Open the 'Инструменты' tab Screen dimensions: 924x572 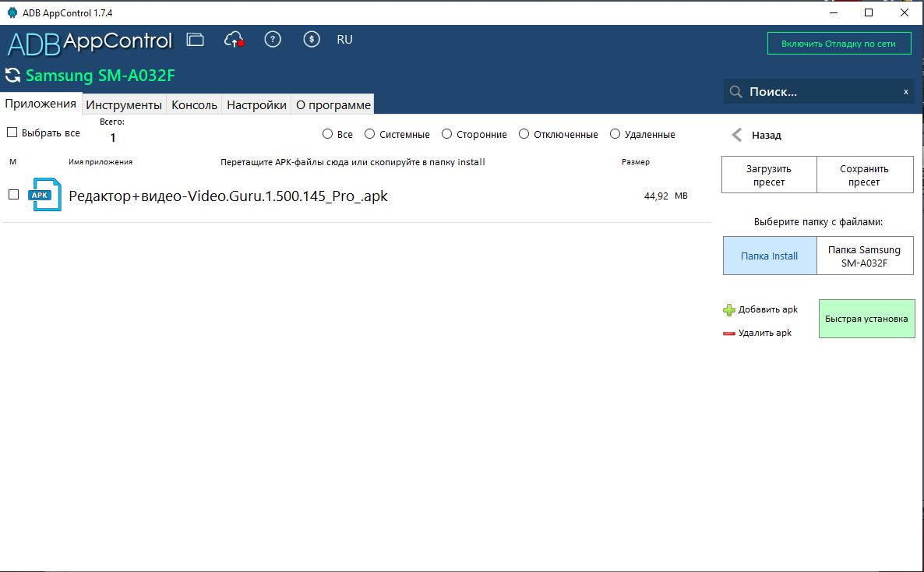click(124, 104)
